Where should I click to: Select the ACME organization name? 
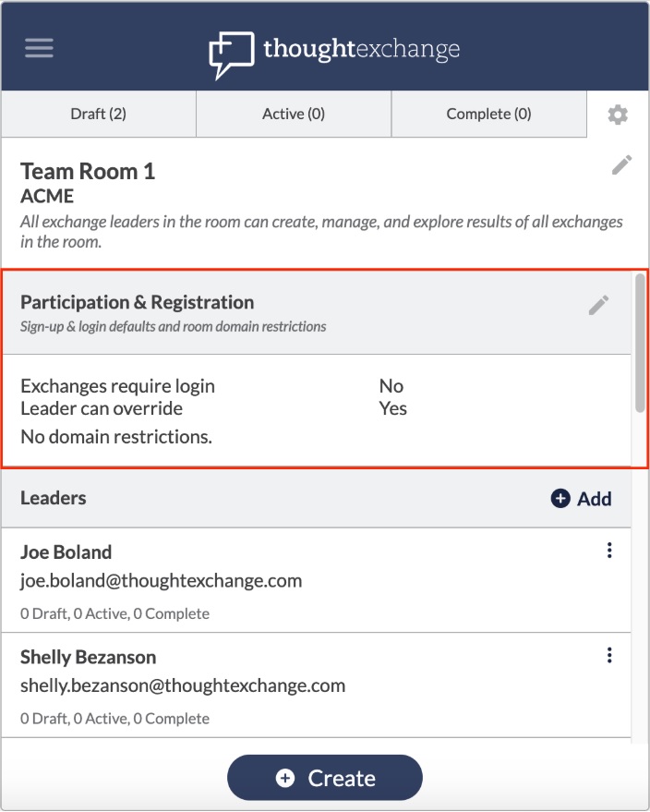click(47, 196)
